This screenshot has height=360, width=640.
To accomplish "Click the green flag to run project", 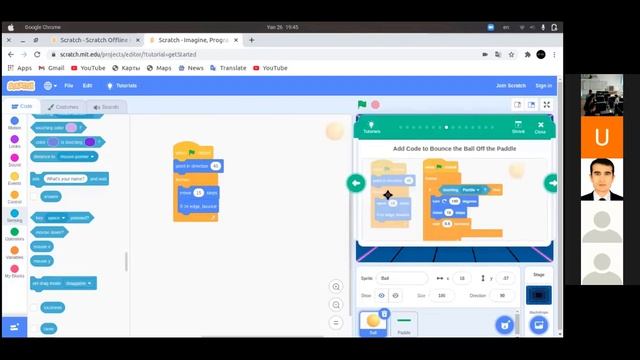I will (x=362, y=104).
